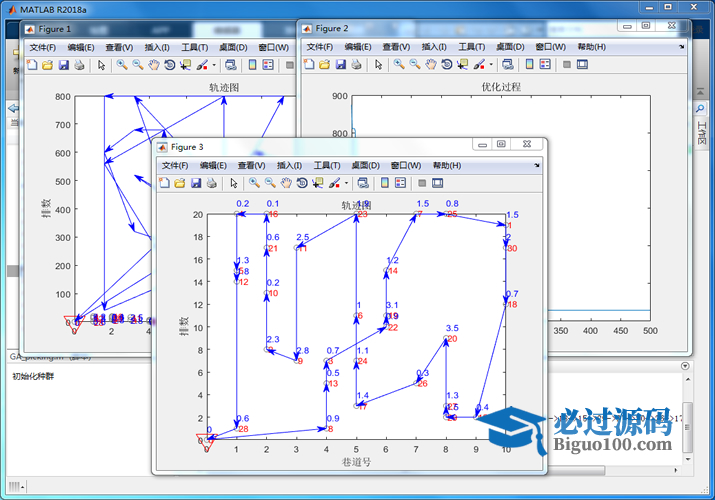Select the Pan hand tool in Figure 3

(x=286, y=183)
